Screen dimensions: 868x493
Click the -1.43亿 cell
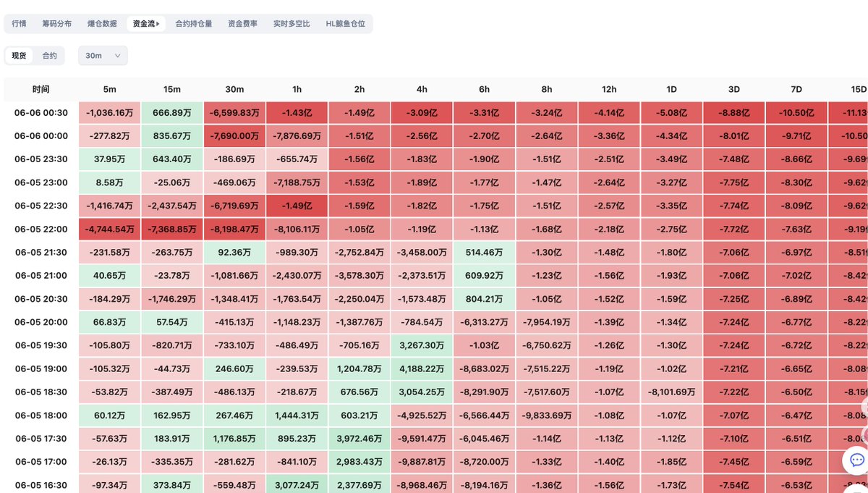tap(297, 113)
